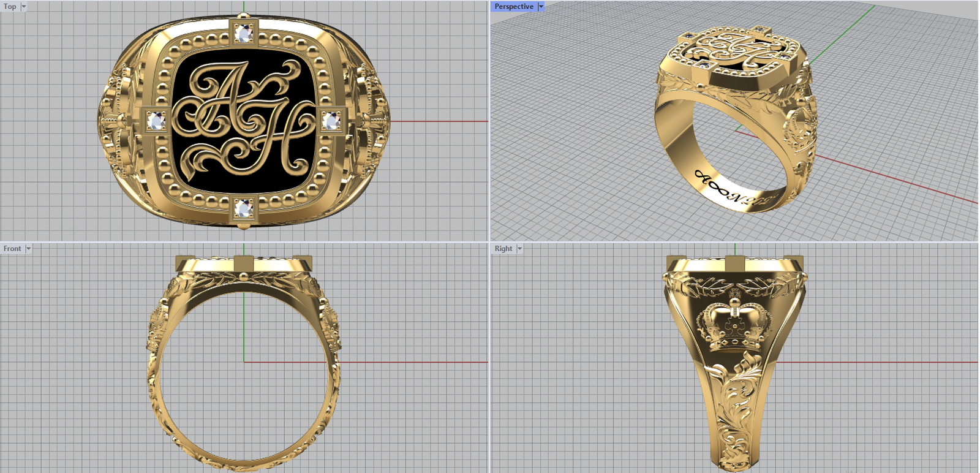Expand the Right viewport dropdown arrow
Viewport: 980px width, 473px height.
click(519, 249)
